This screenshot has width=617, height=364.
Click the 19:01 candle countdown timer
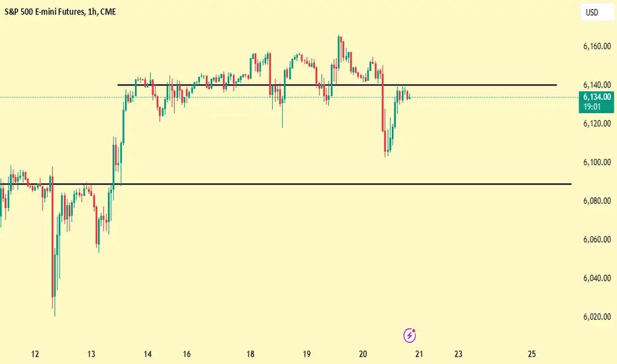pyautogui.click(x=592, y=107)
